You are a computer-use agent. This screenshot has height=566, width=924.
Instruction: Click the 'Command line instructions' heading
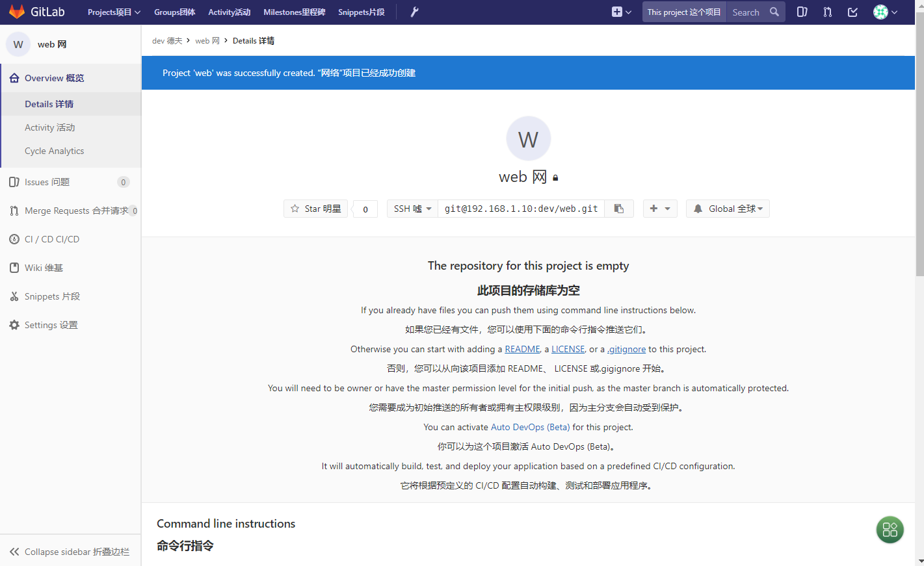coord(226,524)
